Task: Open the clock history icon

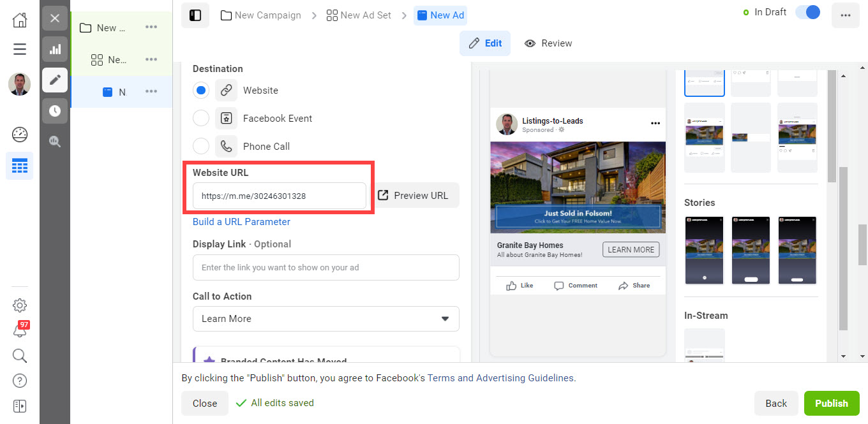Action: (55, 111)
